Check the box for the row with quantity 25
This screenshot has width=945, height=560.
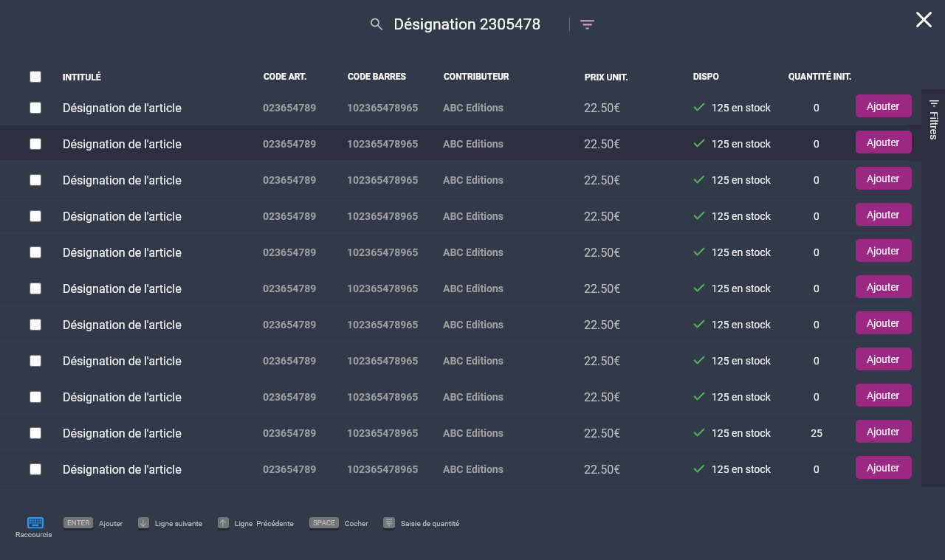pos(35,433)
